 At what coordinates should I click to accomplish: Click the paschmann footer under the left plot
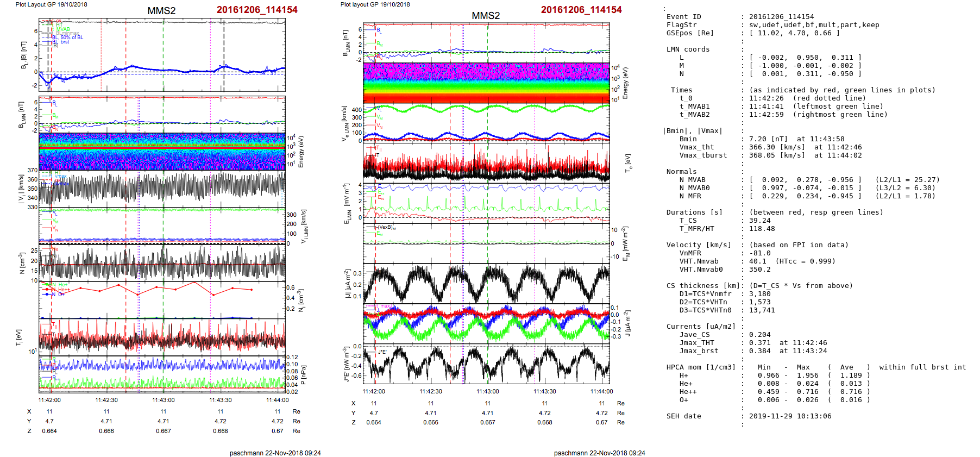tap(275, 453)
